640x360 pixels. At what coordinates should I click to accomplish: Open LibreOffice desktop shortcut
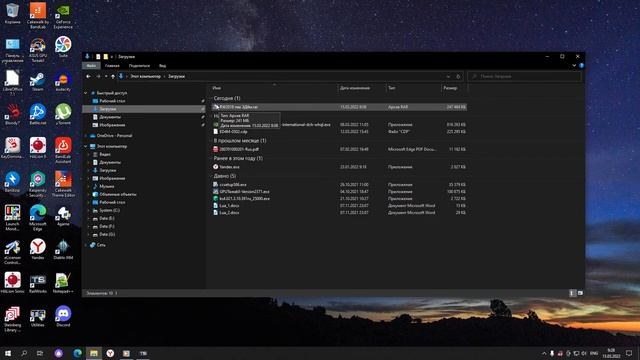coord(12,83)
